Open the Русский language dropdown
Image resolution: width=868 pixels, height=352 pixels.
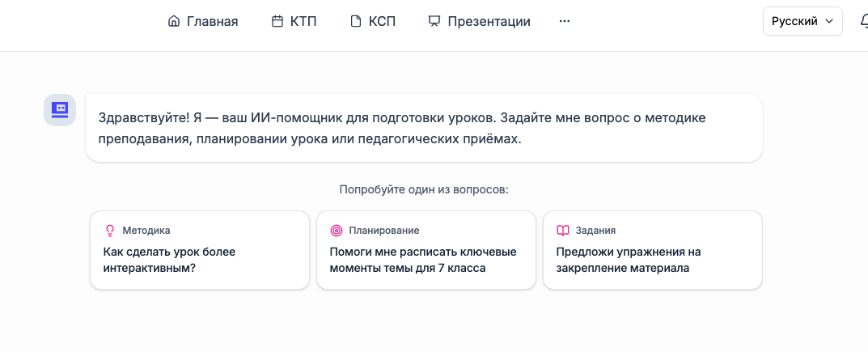click(x=802, y=21)
